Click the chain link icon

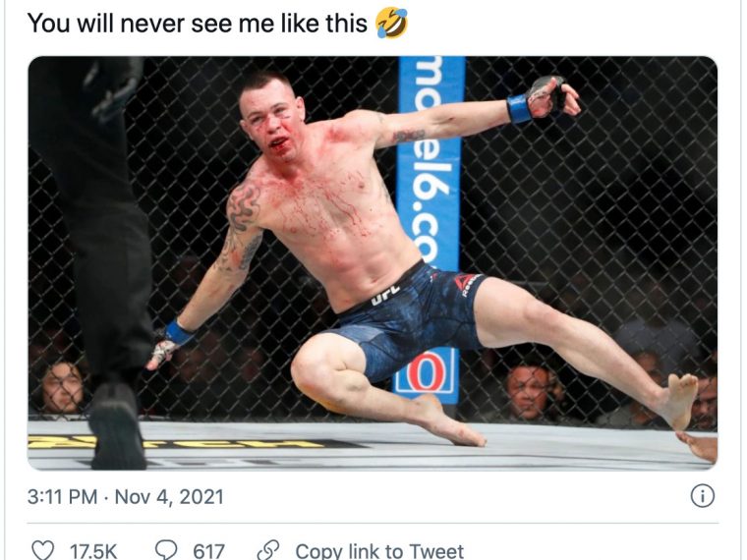click(268, 550)
